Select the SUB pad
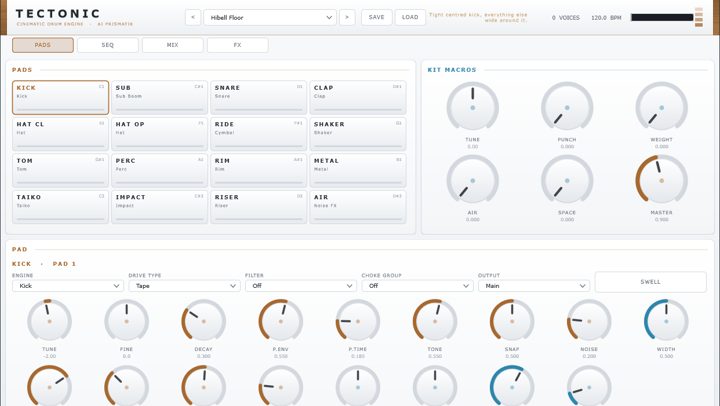Screen dimensions: 720x406 point(159,97)
